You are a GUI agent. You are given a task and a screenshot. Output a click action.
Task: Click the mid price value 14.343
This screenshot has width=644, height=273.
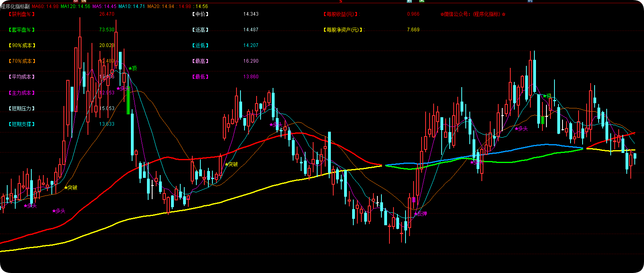point(251,14)
